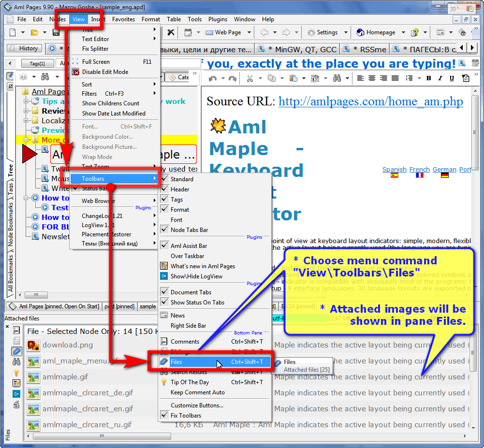Open the amlpages.com Source URL link
The width and height of the screenshot is (484, 448).
[371, 101]
